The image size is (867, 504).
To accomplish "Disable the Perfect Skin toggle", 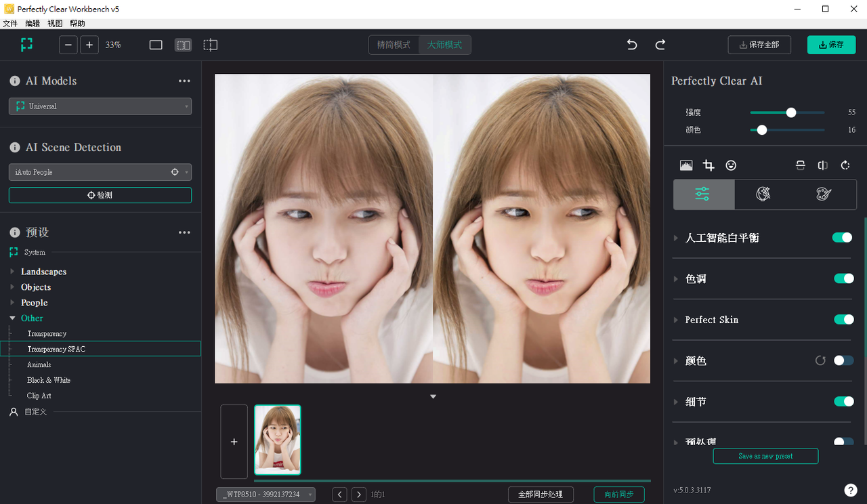I will [x=843, y=320].
